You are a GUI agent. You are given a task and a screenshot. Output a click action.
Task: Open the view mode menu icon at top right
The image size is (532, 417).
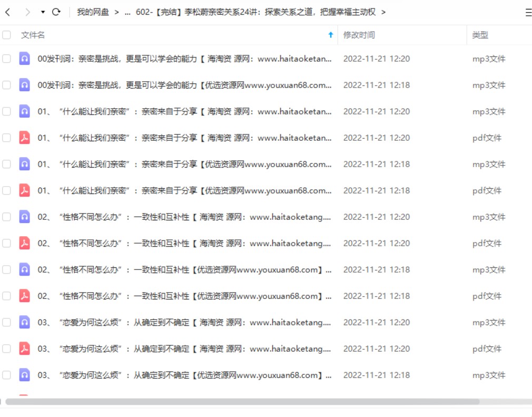click(528, 13)
